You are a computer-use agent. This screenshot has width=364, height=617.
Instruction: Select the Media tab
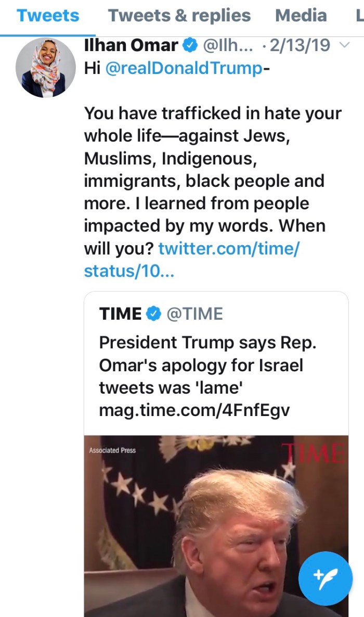[x=301, y=16]
